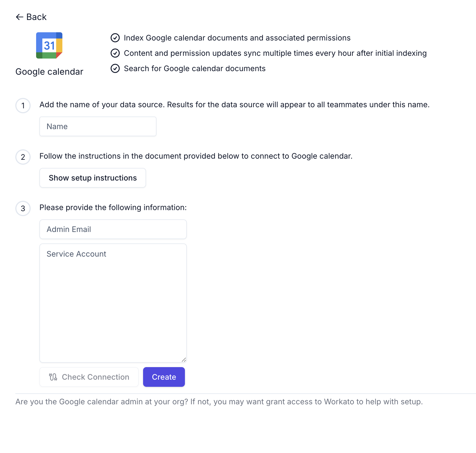Viewport: 476px width, 453px height.
Task: Click the checkmark beside indexing permissions line
Action: click(x=115, y=38)
